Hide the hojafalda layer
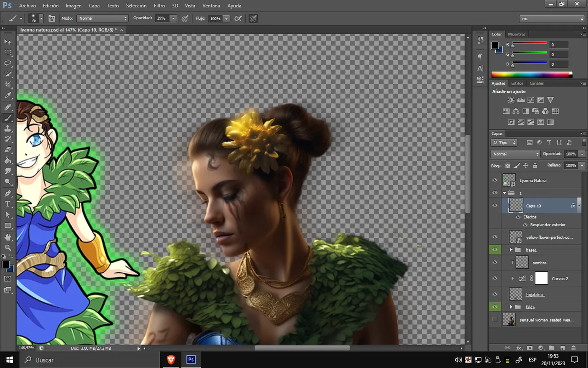This screenshot has height=368, width=588. (495, 294)
